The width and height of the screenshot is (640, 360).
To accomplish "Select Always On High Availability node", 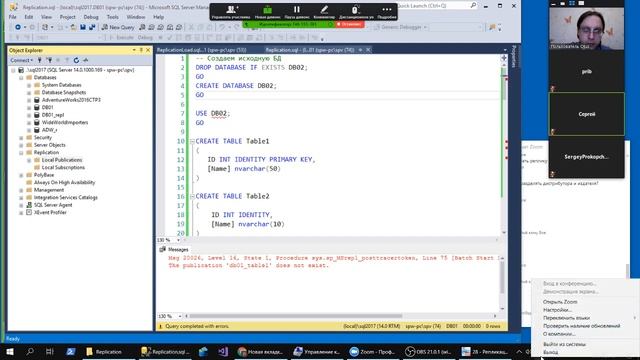I will [64, 182].
